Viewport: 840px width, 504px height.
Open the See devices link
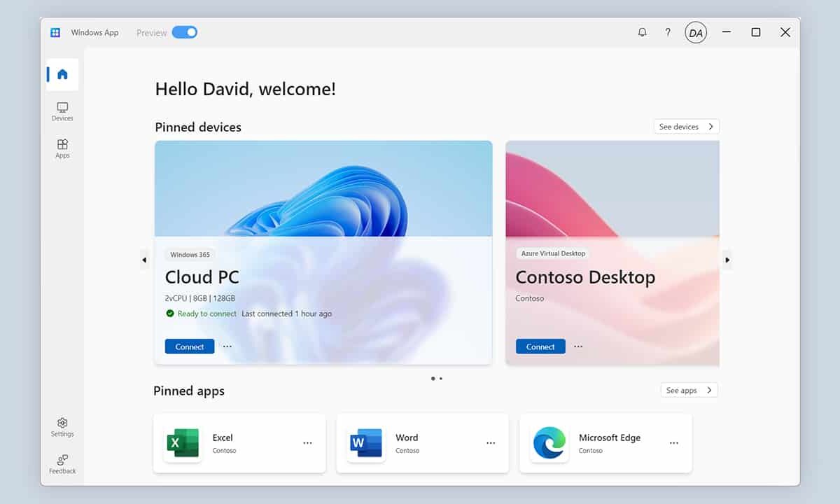pyautogui.click(x=686, y=126)
